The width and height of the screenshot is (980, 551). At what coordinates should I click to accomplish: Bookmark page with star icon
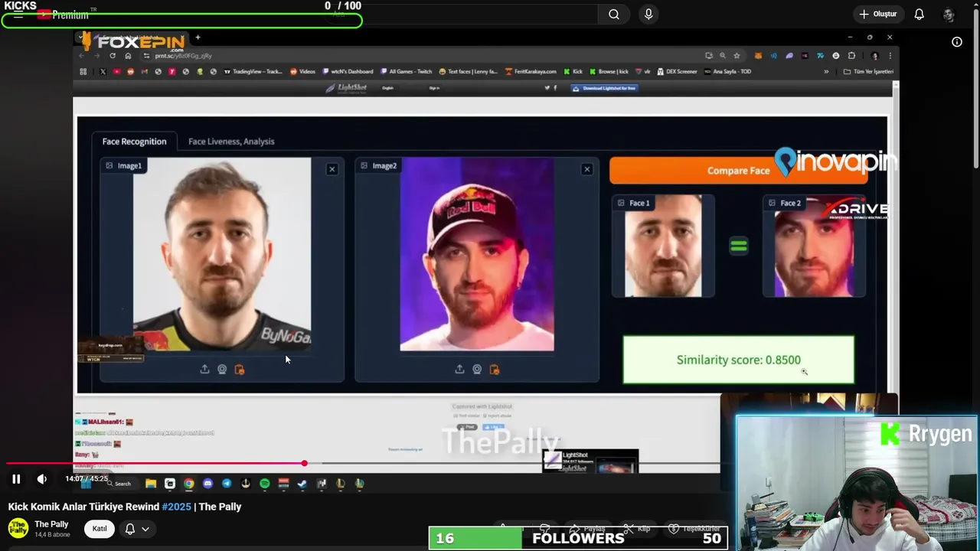(x=737, y=56)
